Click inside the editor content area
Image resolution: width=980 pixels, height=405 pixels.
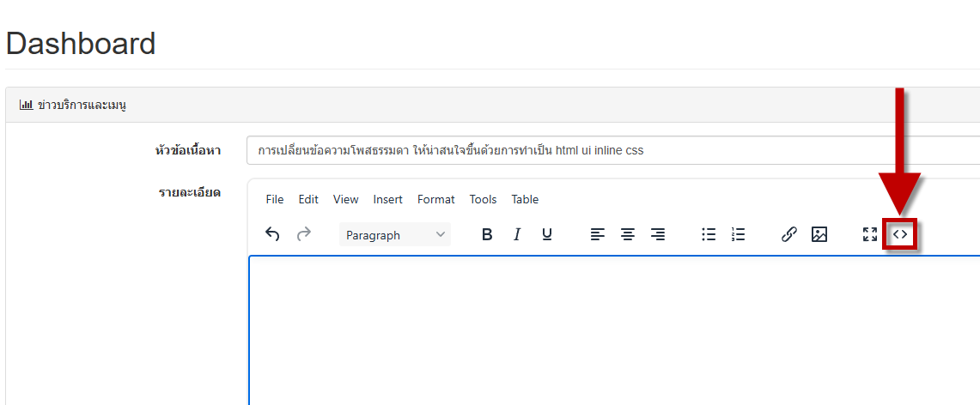[614, 330]
